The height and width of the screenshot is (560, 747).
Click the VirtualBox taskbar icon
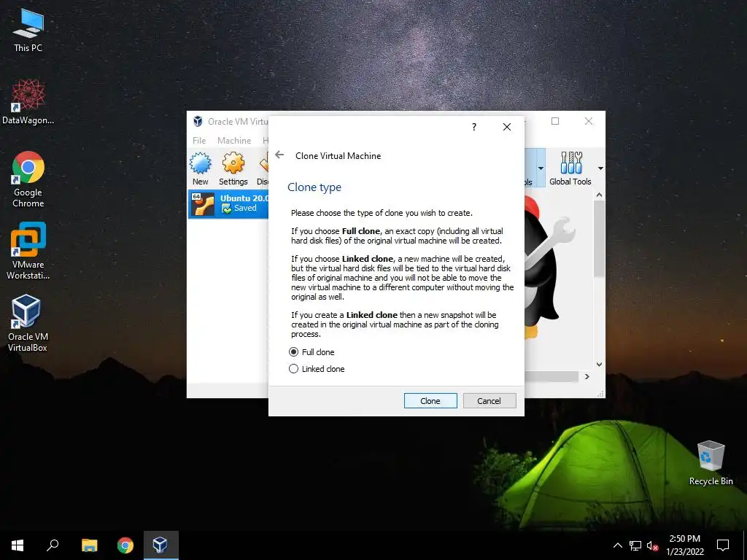[160, 545]
